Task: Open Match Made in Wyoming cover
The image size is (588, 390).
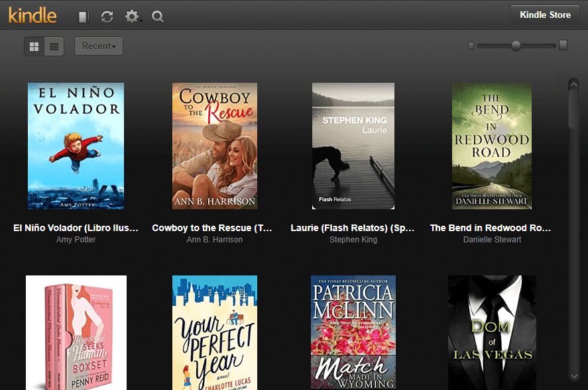Action: pyautogui.click(x=353, y=332)
